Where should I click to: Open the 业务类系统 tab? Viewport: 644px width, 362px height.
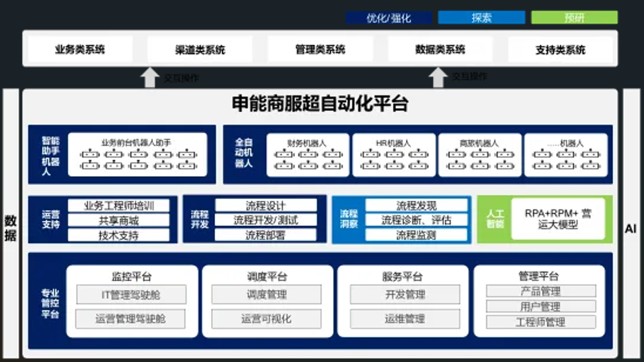[80, 49]
